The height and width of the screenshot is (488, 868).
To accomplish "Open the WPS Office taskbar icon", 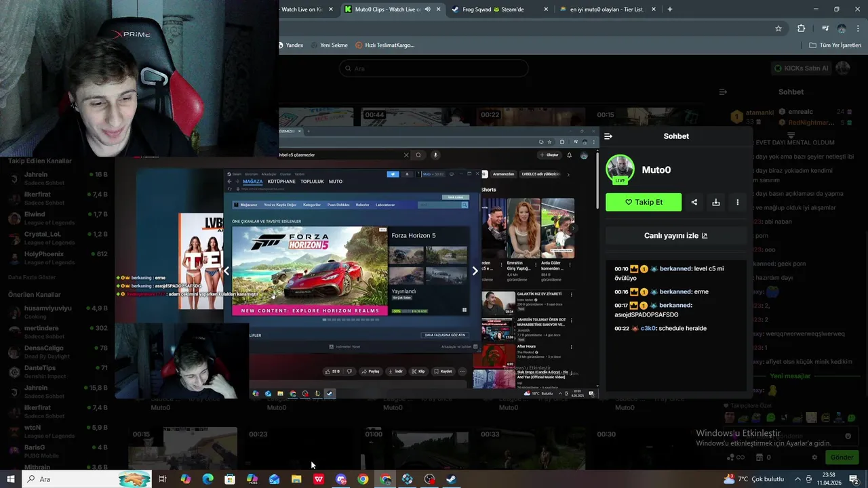I will click(x=319, y=479).
